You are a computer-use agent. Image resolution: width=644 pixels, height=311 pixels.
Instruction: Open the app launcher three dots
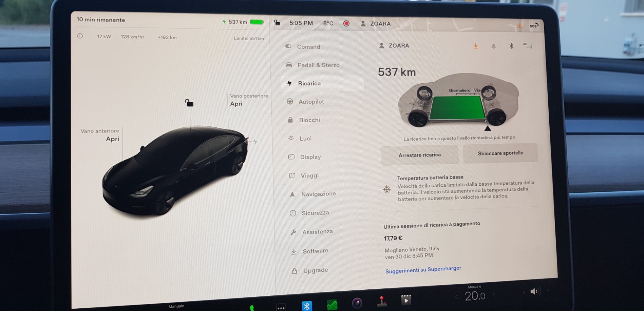pos(281,308)
